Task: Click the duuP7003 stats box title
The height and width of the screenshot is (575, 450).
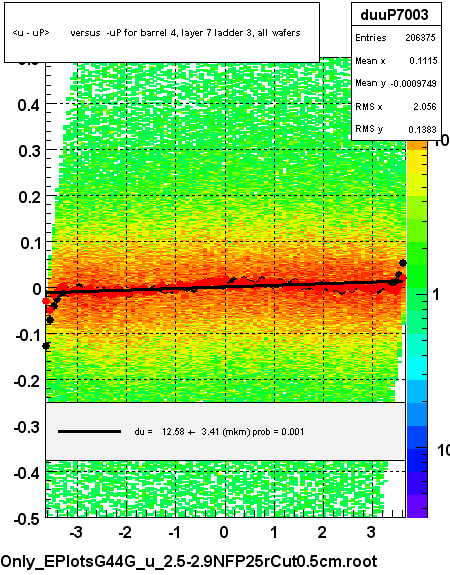Action: [396, 15]
